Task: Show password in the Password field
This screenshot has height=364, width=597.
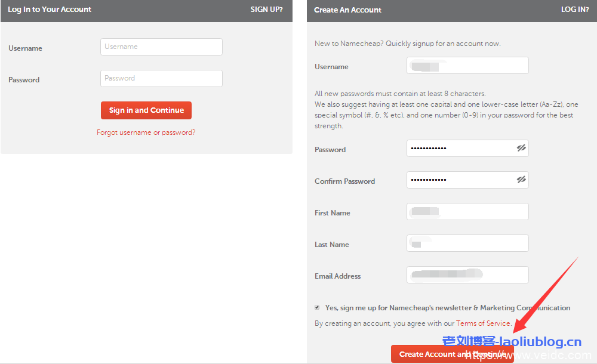Action: pos(521,148)
